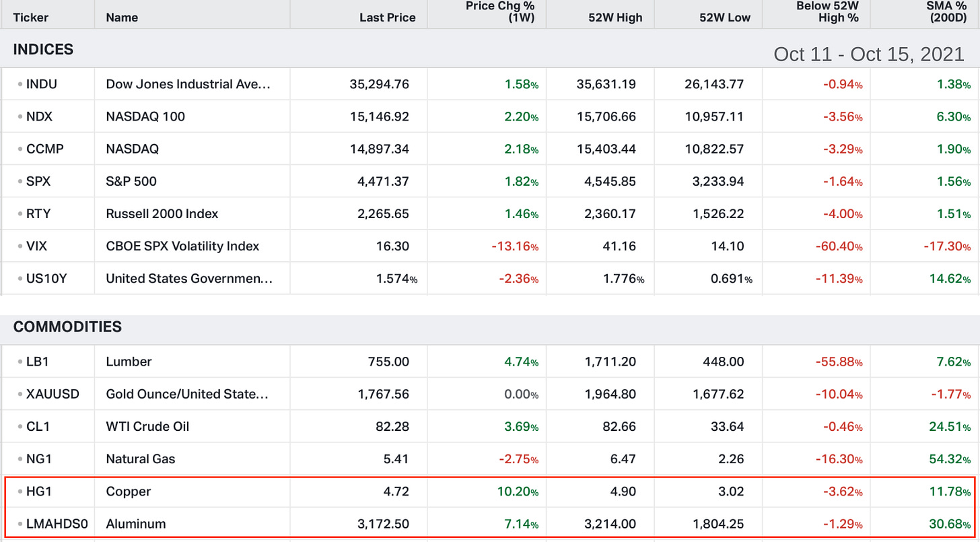Viewport: 980px width, 542px height.
Task: Click Aluminum last price 3,172.50
Action: (383, 523)
